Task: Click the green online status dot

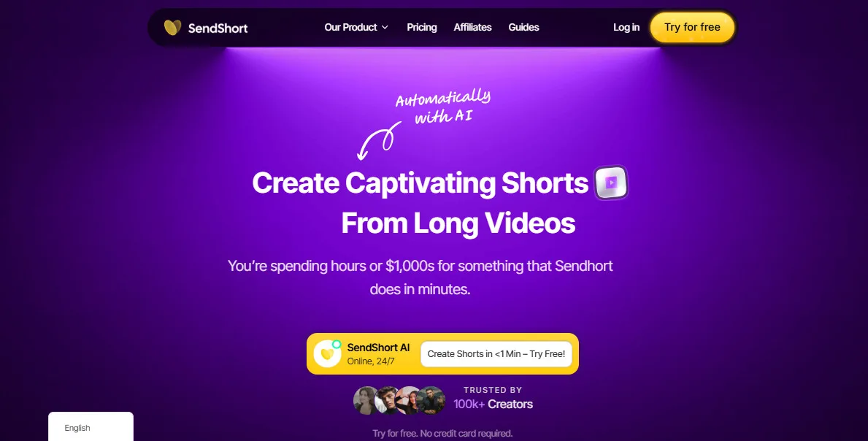Action: click(336, 344)
